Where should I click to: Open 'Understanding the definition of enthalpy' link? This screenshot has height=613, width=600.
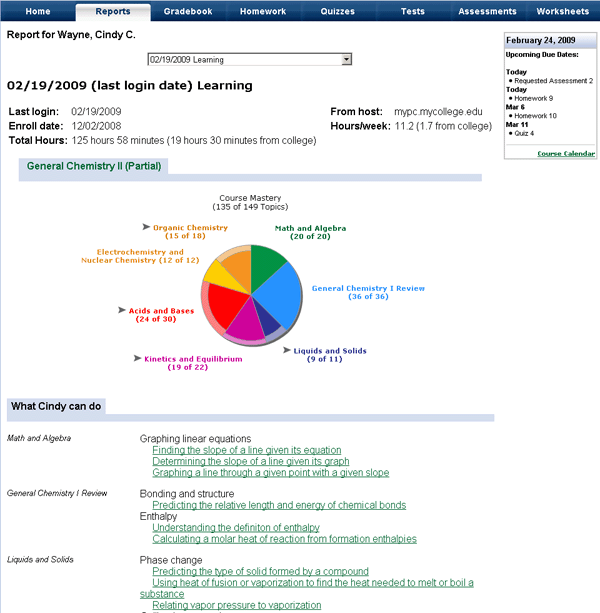236,527
